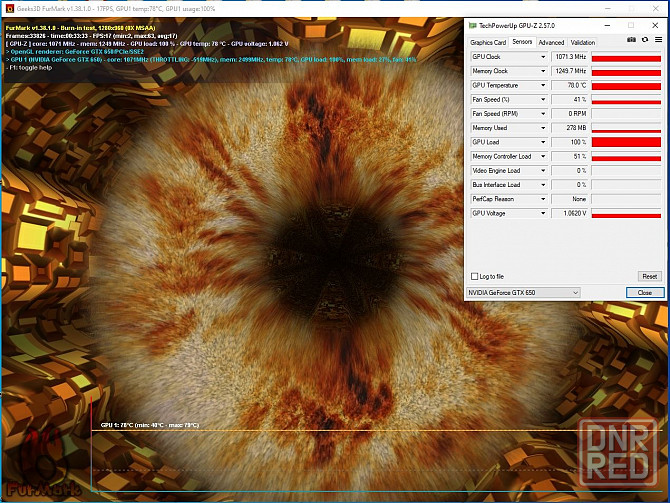
Task: Minimize the GPU-Z window
Action: click(608, 24)
